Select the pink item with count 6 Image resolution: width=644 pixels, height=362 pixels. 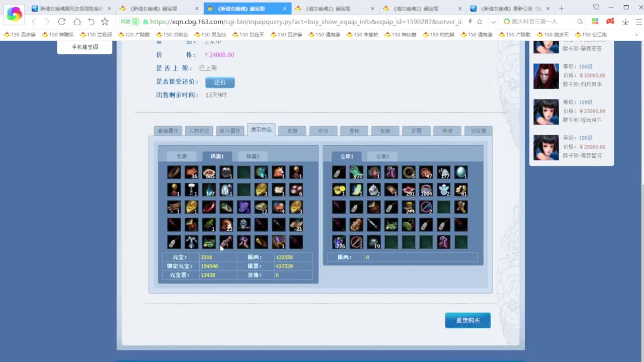tap(296, 190)
